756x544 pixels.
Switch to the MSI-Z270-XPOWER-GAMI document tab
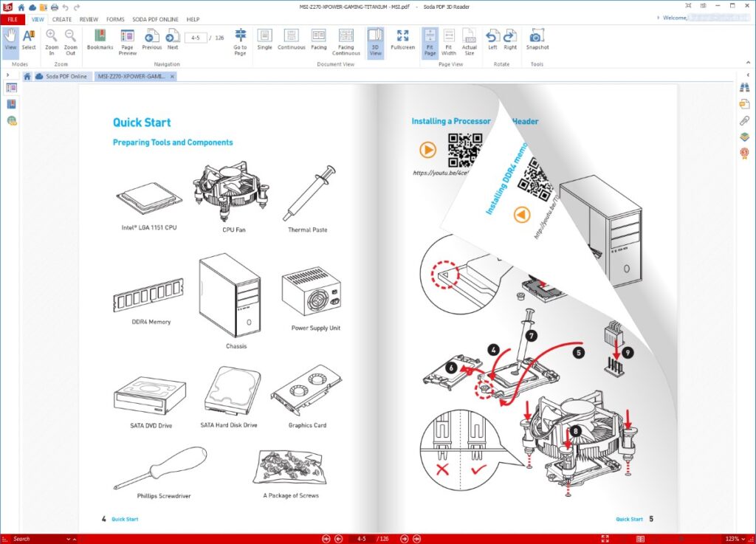pos(131,76)
